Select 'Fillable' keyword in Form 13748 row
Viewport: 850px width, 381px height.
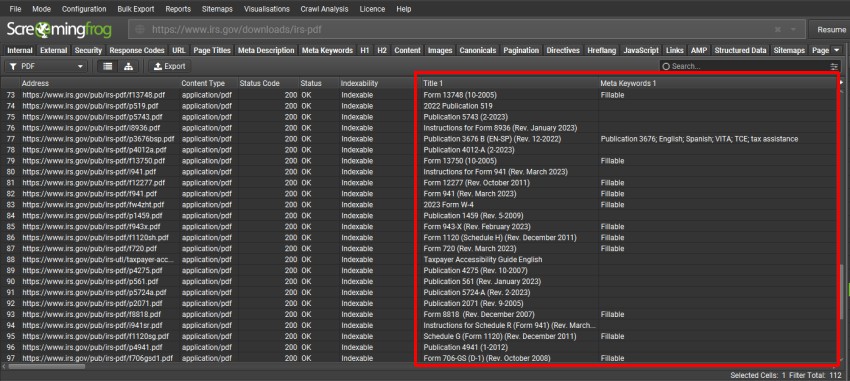[612, 95]
